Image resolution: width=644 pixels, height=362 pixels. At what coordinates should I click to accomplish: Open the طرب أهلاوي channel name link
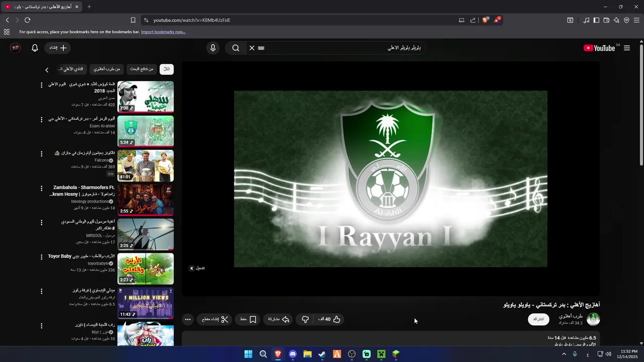pyautogui.click(x=571, y=316)
